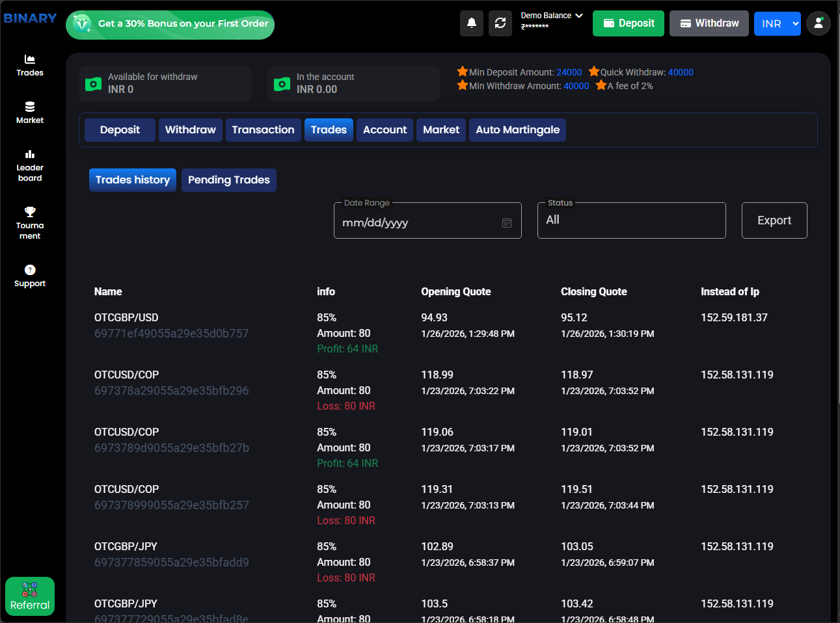Click closing quote 103.05
840x623 pixels.
pyautogui.click(x=577, y=547)
